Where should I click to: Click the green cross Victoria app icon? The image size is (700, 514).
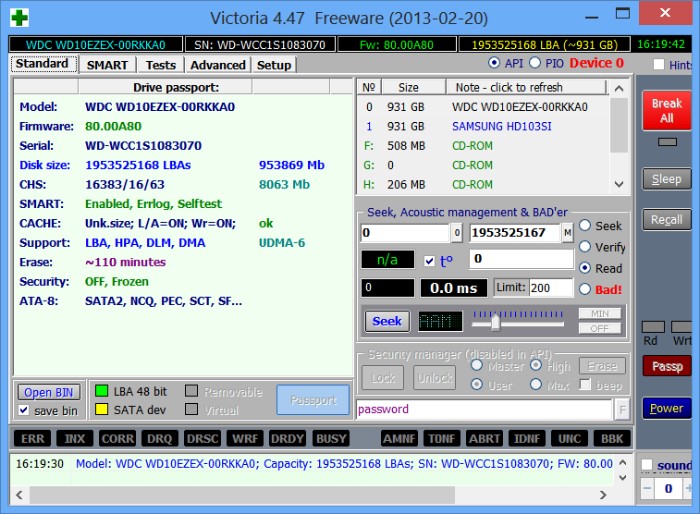pos(19,18)
